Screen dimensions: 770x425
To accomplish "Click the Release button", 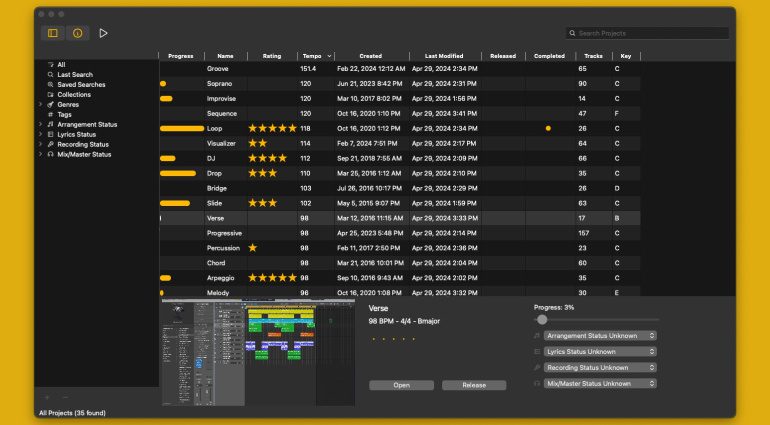I will [x=473, y=385].
